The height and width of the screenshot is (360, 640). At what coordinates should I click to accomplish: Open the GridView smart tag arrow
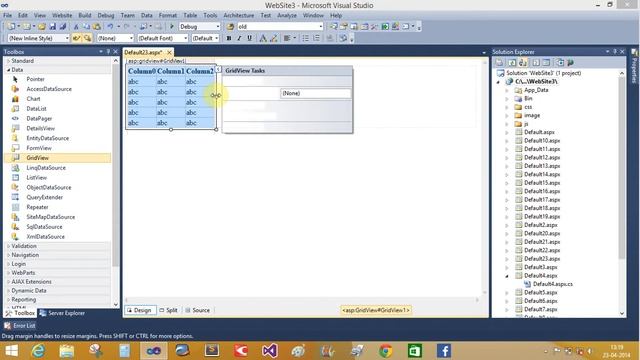tap(218, 69)
